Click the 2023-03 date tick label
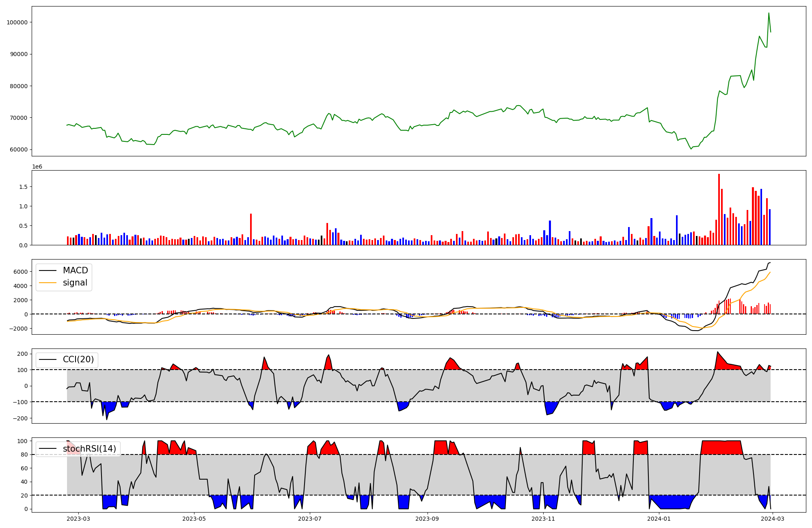 tap(78, 519)
